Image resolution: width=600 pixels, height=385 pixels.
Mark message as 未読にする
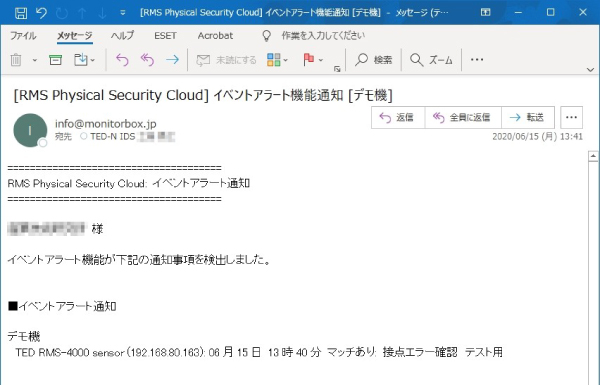[226, 60]
